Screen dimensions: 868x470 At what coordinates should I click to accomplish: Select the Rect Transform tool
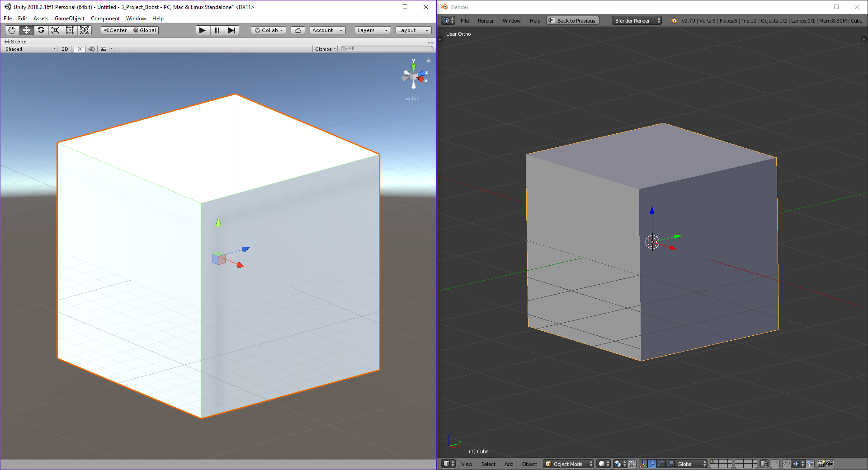click(70, 30)
